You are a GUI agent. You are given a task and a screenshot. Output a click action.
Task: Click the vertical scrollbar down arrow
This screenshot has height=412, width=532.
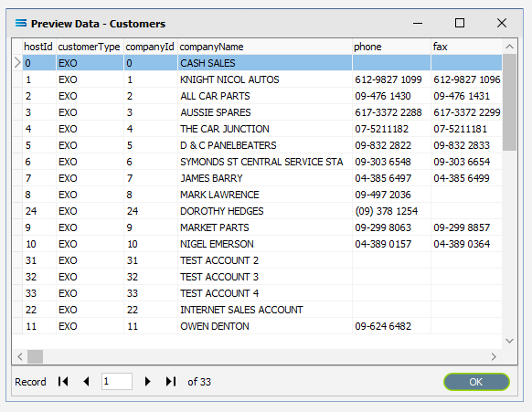pyautogui.click(x=509, y=341)
